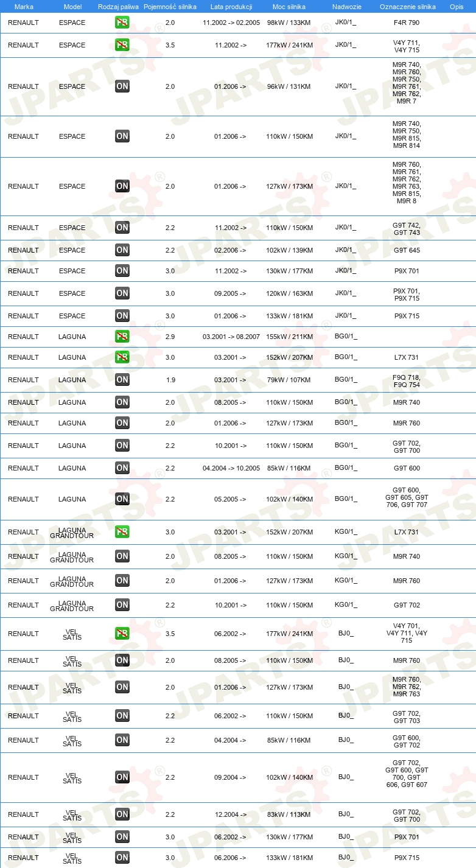This screenshot has width=476, height=868.
Task: Select the 102kW / 139KM power cell
Action: (x=289, y=250)
